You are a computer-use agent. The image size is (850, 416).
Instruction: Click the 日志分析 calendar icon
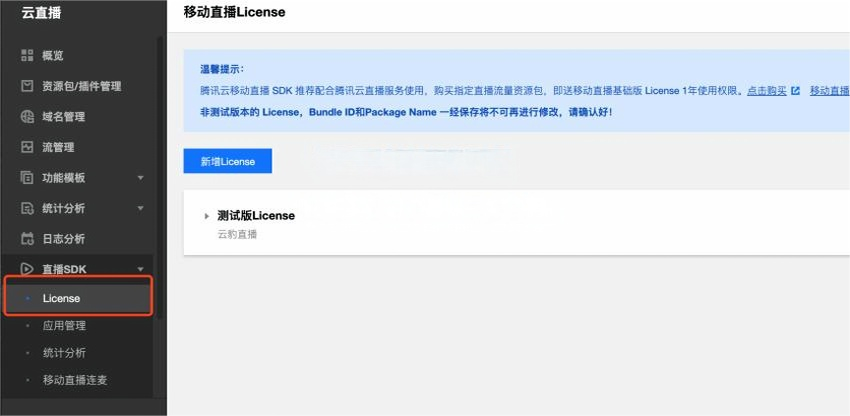point(27,239)
